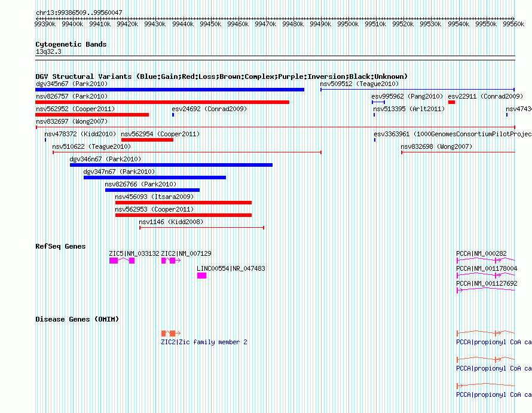This screenshot has height=413, width=532.
Task: Click the ZIC5 gene glyph in RefSeq Genes
Action: point(122,260)
